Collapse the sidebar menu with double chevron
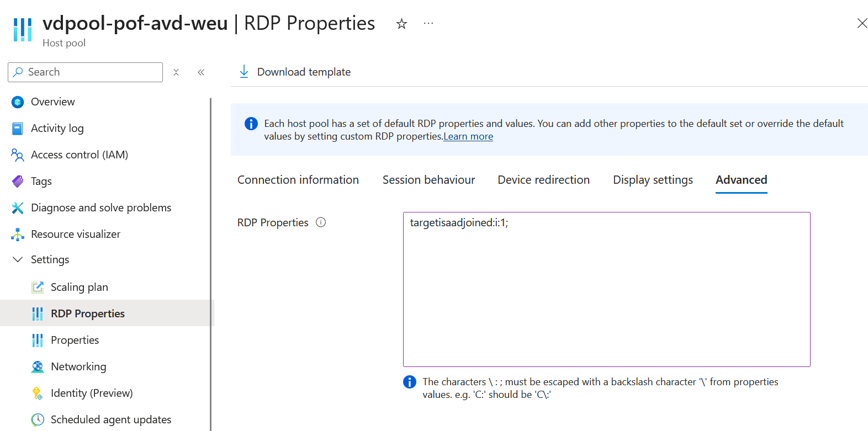This screenshot has height=431, width=868. point(201,72)
